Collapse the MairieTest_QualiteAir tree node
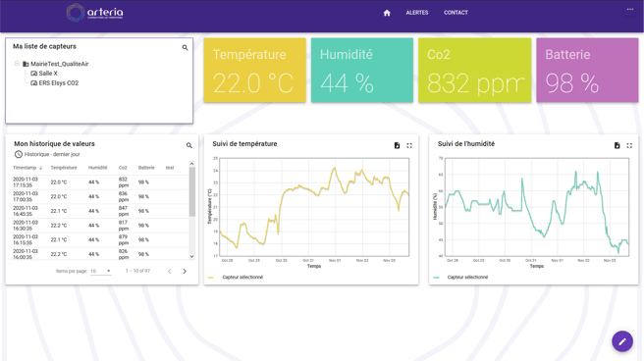The image size is (644, 361). (17, 64)
